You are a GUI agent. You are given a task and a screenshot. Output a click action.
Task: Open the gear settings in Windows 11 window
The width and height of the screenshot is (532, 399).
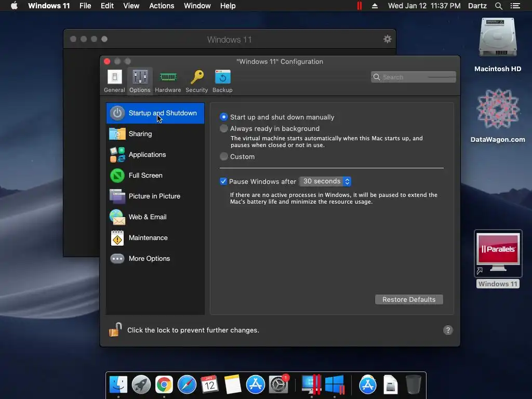[x=387, y=39]
